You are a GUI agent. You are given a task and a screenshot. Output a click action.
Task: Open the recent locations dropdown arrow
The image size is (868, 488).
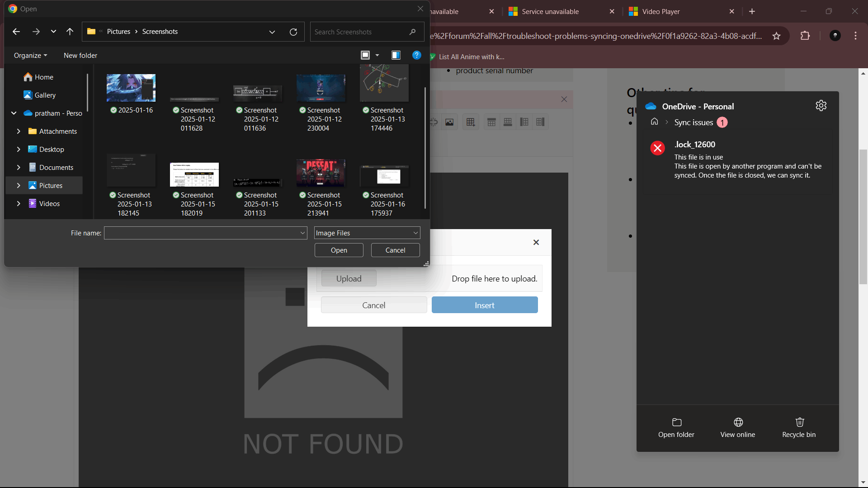pyautogui.click(x=53, y=32)
